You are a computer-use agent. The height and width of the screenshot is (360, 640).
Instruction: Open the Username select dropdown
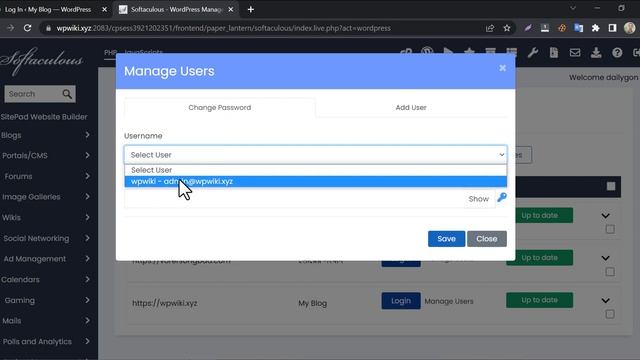point(316,155)
